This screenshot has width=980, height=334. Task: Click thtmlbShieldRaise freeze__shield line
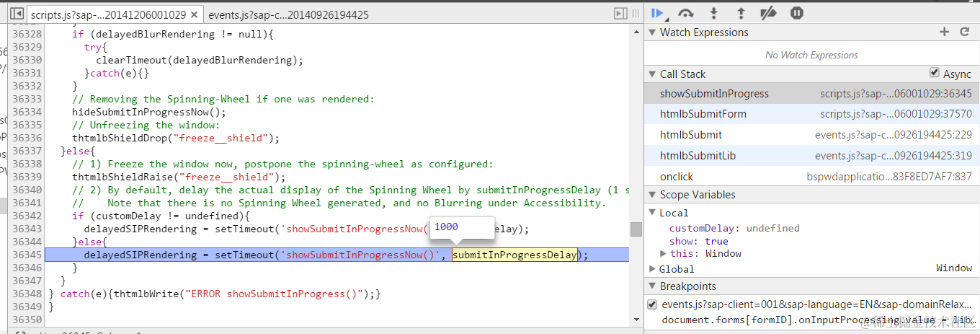pyautogui.click(x=179, y=177)
